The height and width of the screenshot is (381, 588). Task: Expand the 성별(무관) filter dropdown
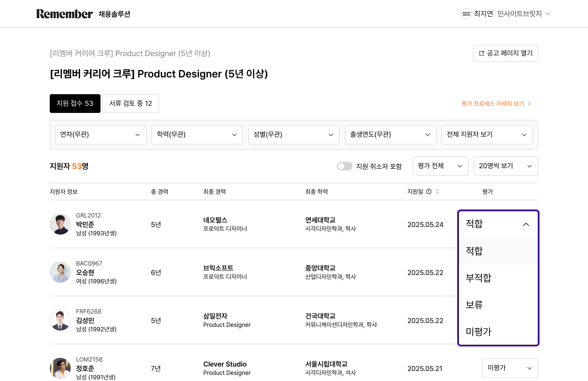click(294, 135)
